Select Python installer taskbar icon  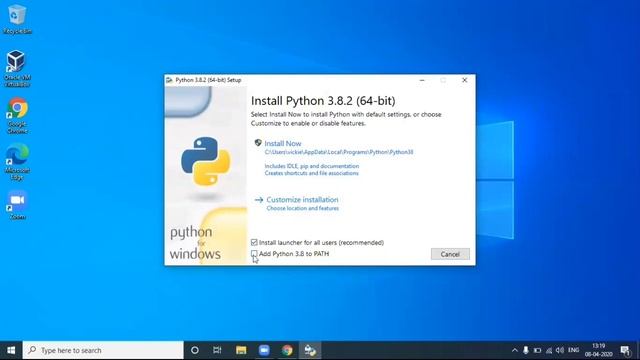click(310, 350)
